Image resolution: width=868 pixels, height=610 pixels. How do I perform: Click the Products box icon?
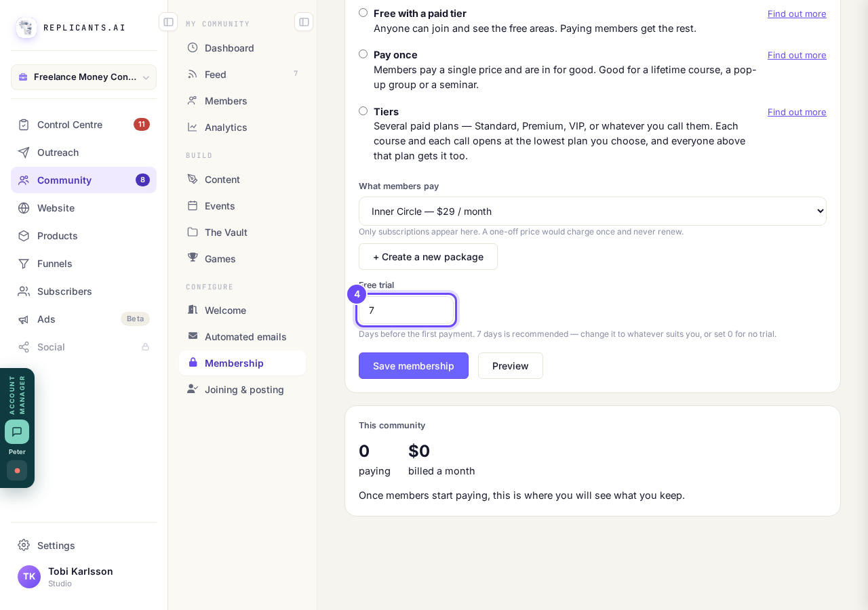(x=24, y=236)
